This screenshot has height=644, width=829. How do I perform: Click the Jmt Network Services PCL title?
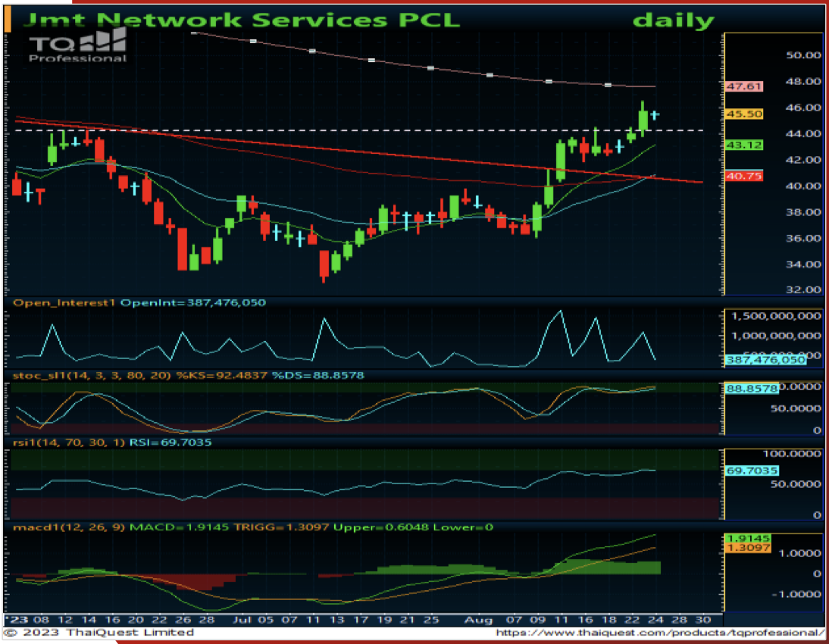click(x=241, y=20)
